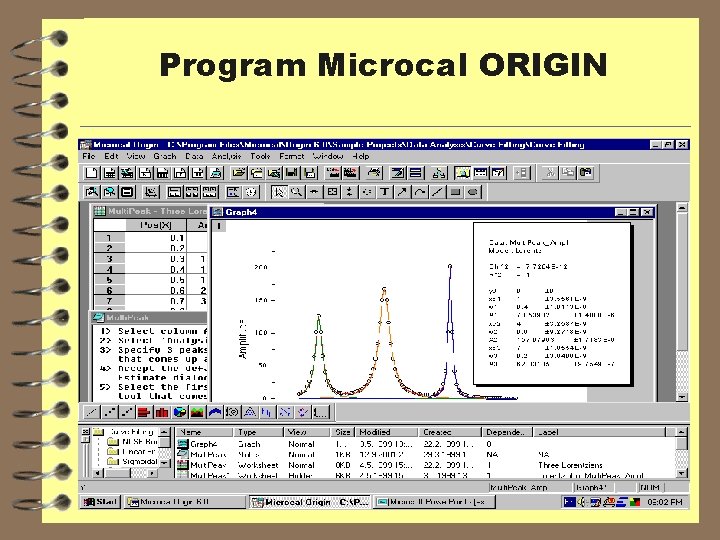Select the Curved Arrow tool
This screenshot has width=720, height=540.
[420, 192]
